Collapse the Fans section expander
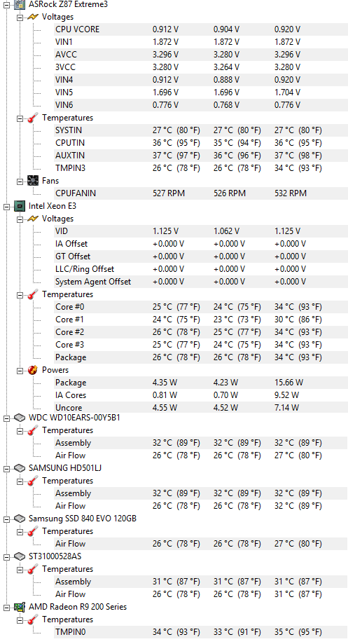The width and height of the screenshot is (348, 644). pos(20,181)
